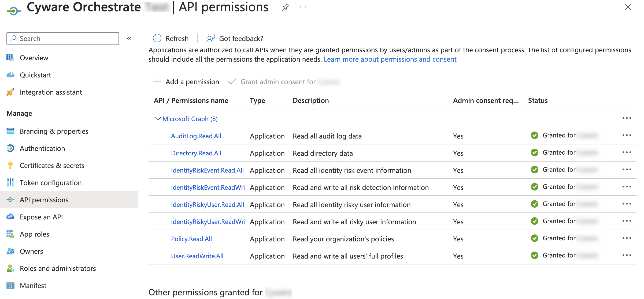Image resolution: width=644 pixels, height=299 pixels.
Task: Click the Token configuration bars icon
Action: (x=10, y=182)
